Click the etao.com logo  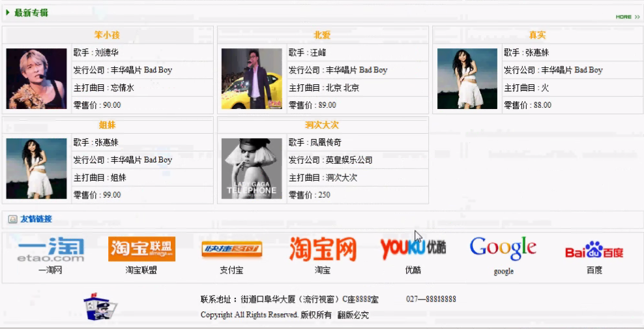click(51, 249)
